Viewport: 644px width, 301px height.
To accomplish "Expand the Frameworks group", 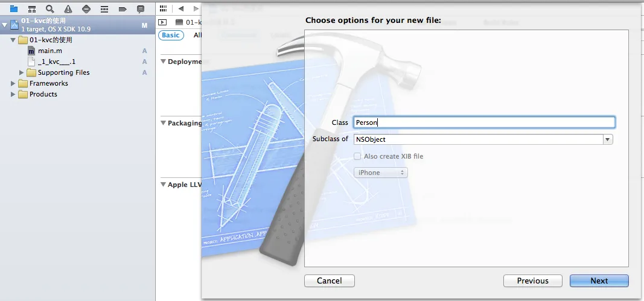I will pyautogui.click(x=13, y=83).
